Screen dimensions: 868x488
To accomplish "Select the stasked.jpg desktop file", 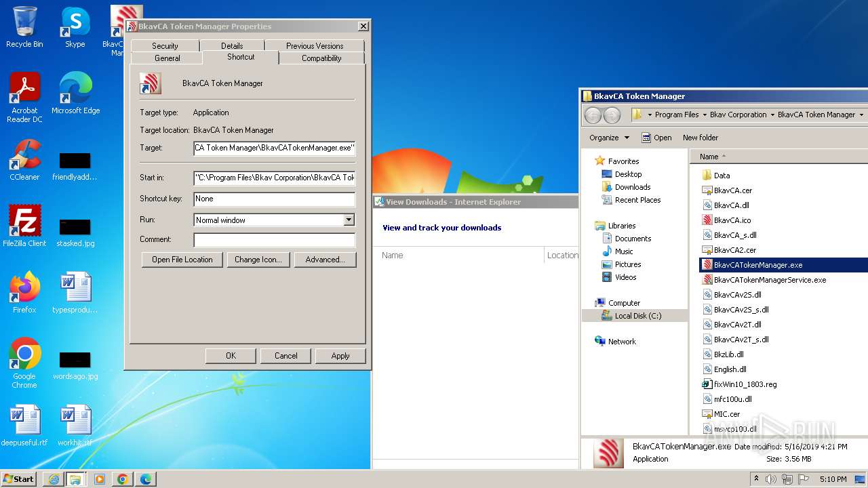I will pyautogui.click(x=75, y=231).
